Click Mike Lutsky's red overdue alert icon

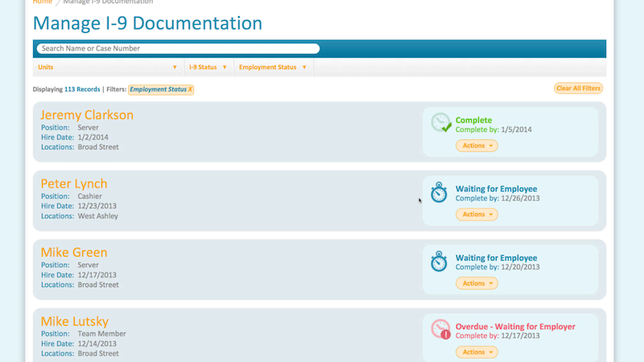tap(440, 330)
